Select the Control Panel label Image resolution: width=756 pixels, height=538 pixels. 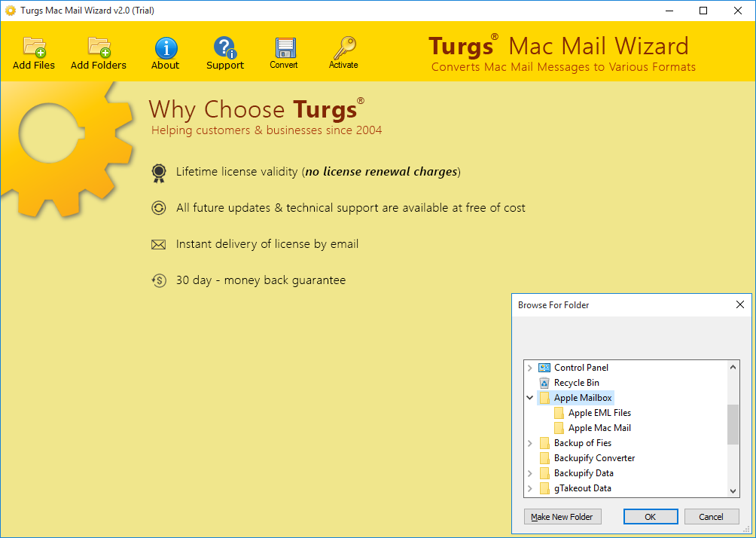click(581, 368)
